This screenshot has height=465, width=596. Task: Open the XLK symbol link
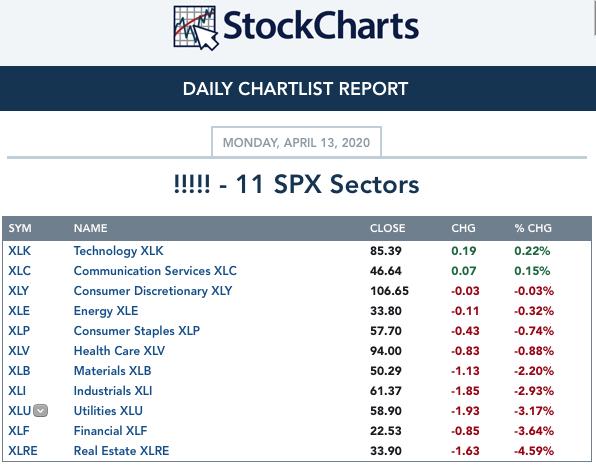[x=19, y=251]
